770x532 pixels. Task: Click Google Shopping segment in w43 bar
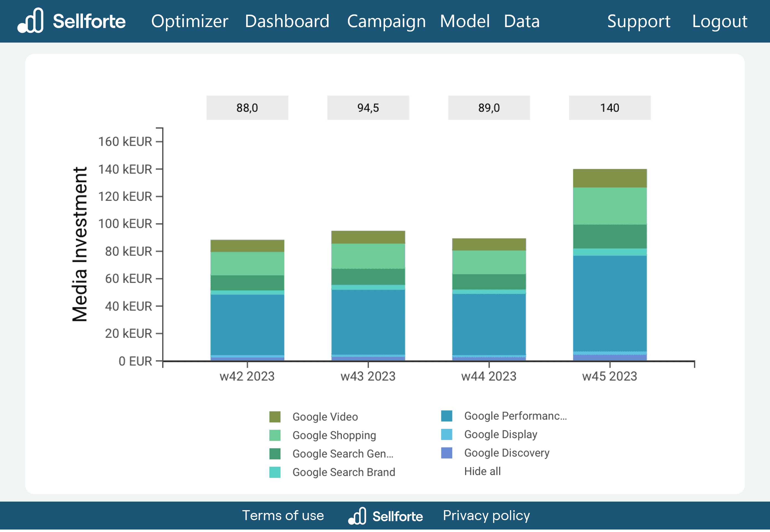[x=368, y=256]
